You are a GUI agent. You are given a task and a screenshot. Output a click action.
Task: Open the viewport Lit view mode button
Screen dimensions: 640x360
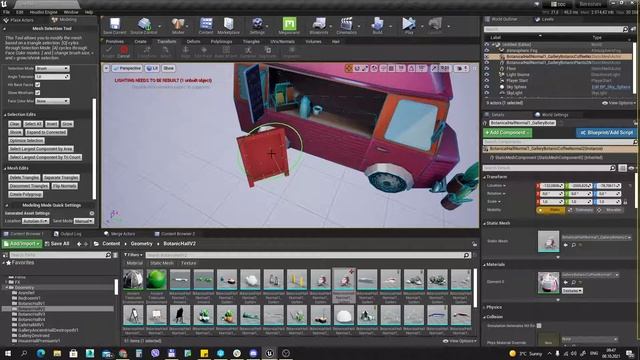152,68
